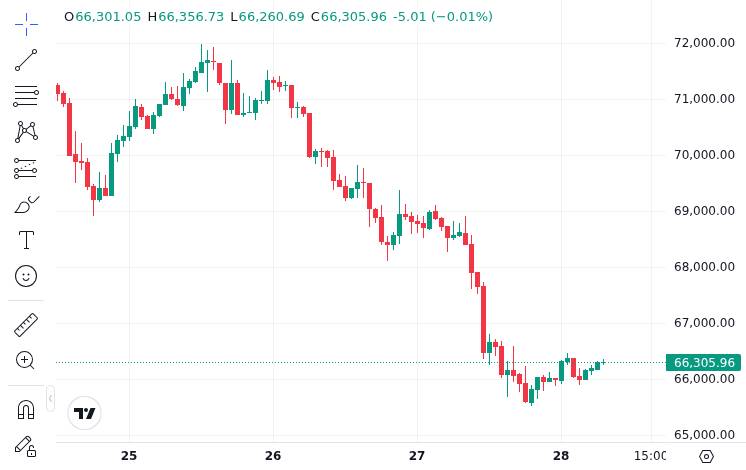Click the 26 date marker on time axis
This screenshot has width=746, height=470.
273,456
